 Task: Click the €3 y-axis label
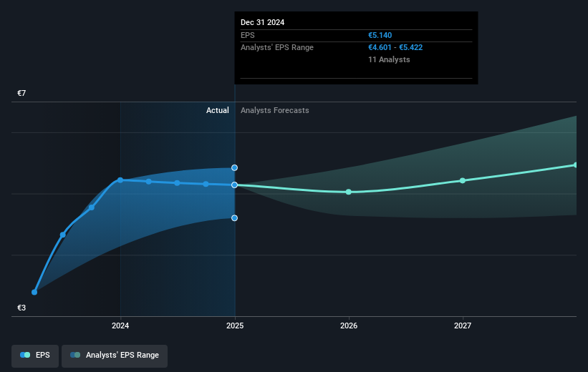pyautogui.click(x=21, y=308)
